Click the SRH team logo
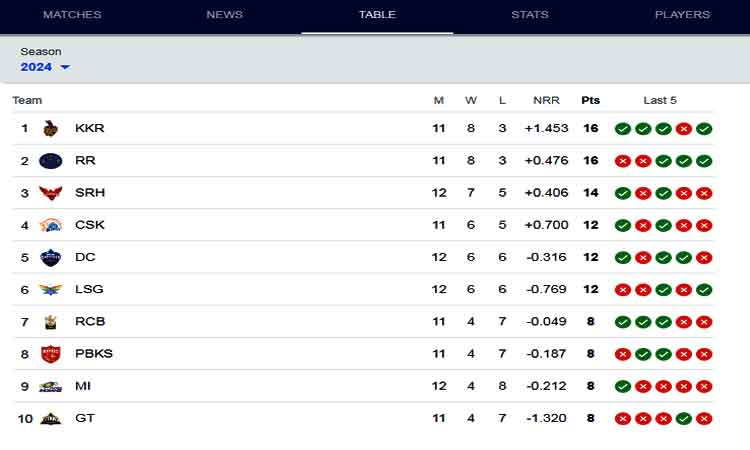Screen dimensions: 750x450 pyautogui.click(x=51, y=193)
